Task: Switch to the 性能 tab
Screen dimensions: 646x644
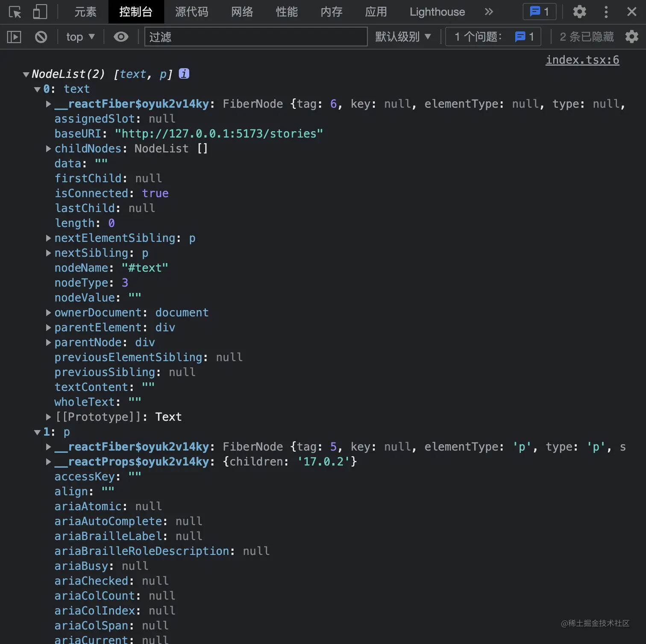Action: coord(287,12)
